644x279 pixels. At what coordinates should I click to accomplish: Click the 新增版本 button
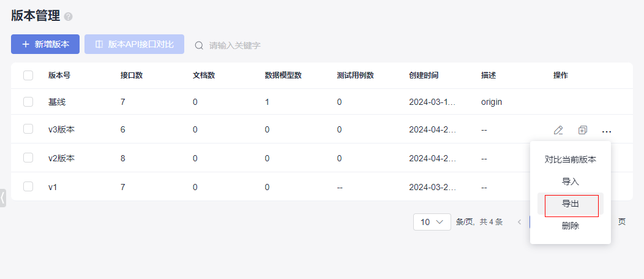pyautogui.click(x=45, y=44)
